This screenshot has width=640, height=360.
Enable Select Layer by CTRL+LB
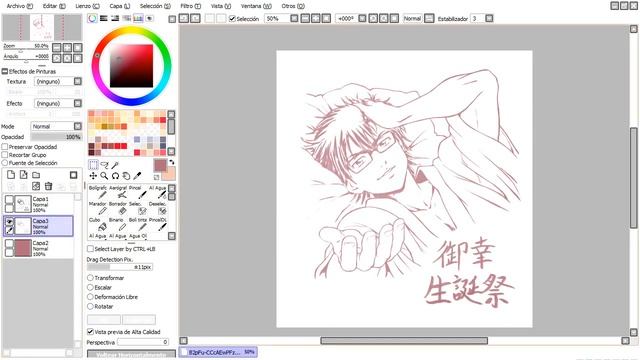(x=90, y=249)
